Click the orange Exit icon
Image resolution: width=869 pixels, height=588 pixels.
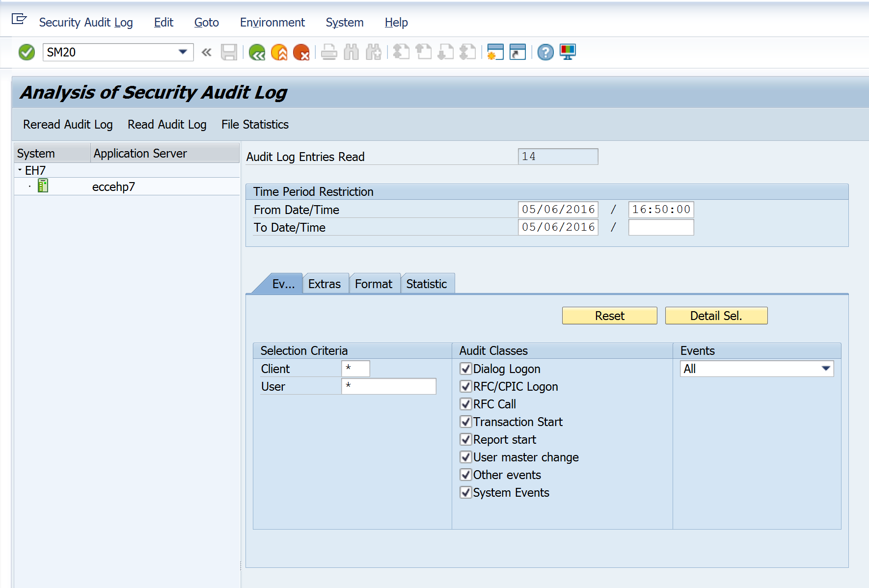point(279,52)
